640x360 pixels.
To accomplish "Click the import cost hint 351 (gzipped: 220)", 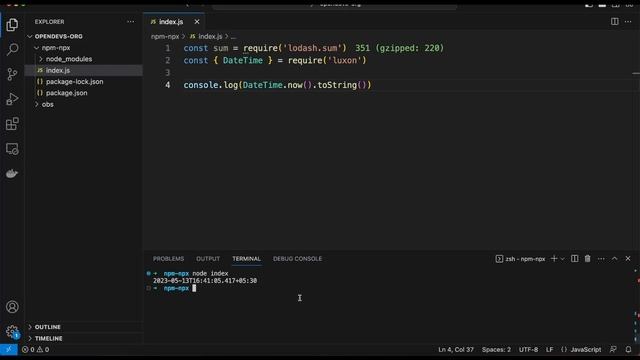I will click(399, 48).
